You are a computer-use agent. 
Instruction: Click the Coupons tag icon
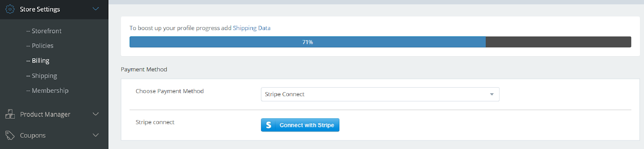10,135
